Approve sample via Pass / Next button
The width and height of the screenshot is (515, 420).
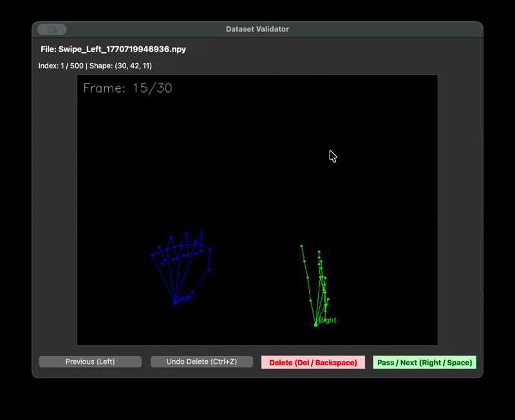coord(424,362)
